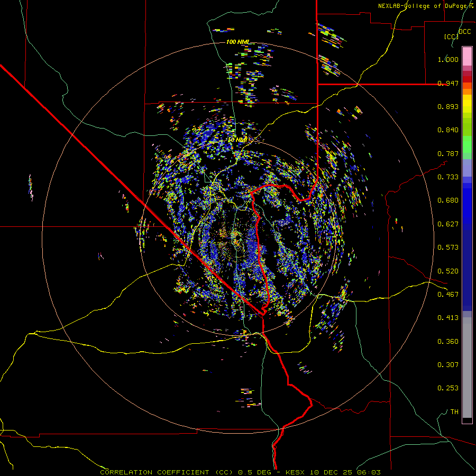Click the 0.893 legend value
Screen dimensions: 476x476
pos(448,106)
